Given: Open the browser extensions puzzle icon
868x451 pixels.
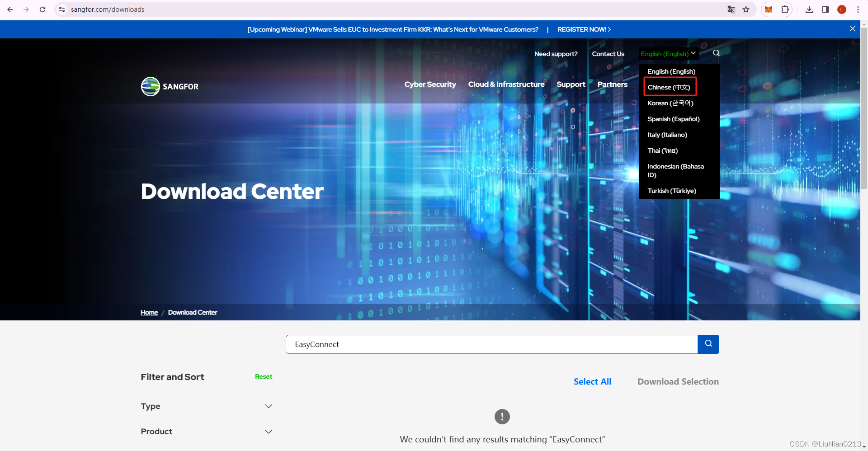Looking at the screenshot, I should pyautogui.click(x=785, y=9).
